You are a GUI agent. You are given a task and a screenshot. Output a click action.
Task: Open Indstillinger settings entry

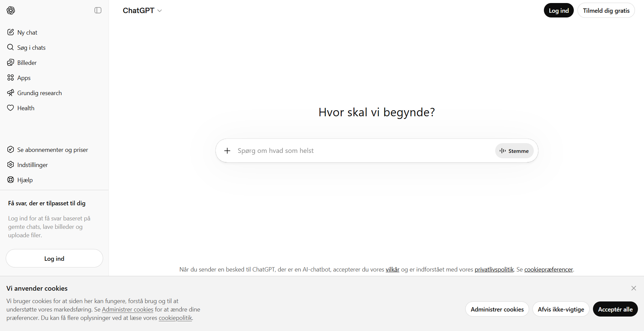pos(54,165)
